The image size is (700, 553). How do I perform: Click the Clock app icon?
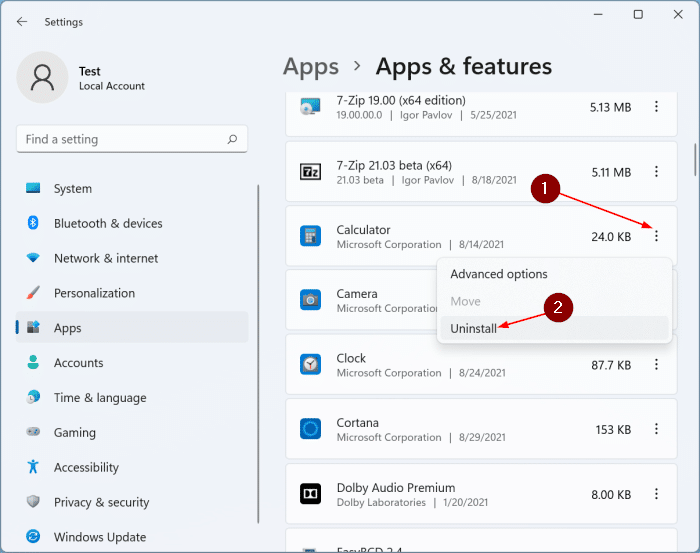[x=310, y=365]
